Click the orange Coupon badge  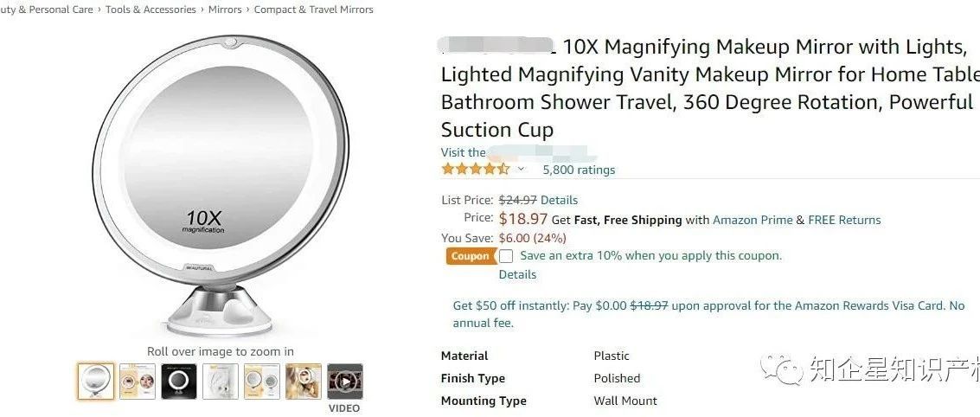click(x=470, y=256)
